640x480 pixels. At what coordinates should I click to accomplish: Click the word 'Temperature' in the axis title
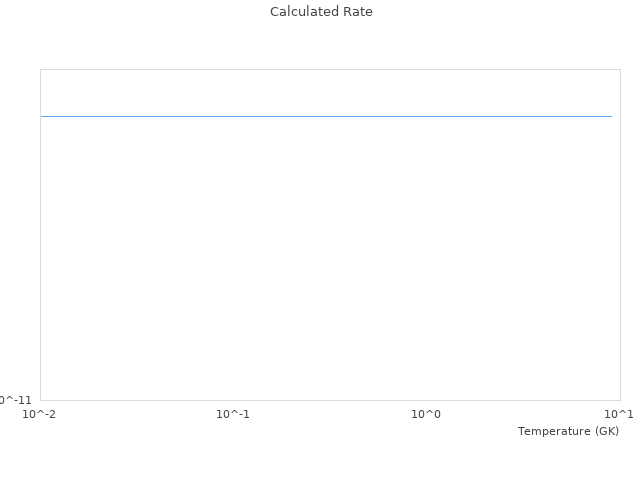pyautogui.click(x=553, y=431)
